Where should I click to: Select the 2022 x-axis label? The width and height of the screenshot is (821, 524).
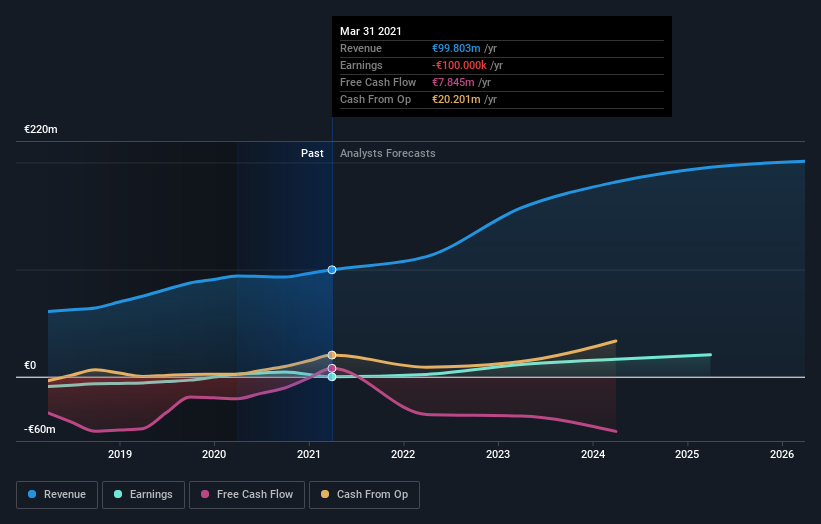403,454
